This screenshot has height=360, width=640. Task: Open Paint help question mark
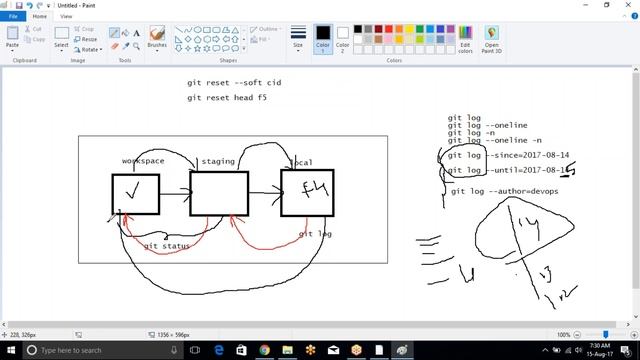[635, 16]
